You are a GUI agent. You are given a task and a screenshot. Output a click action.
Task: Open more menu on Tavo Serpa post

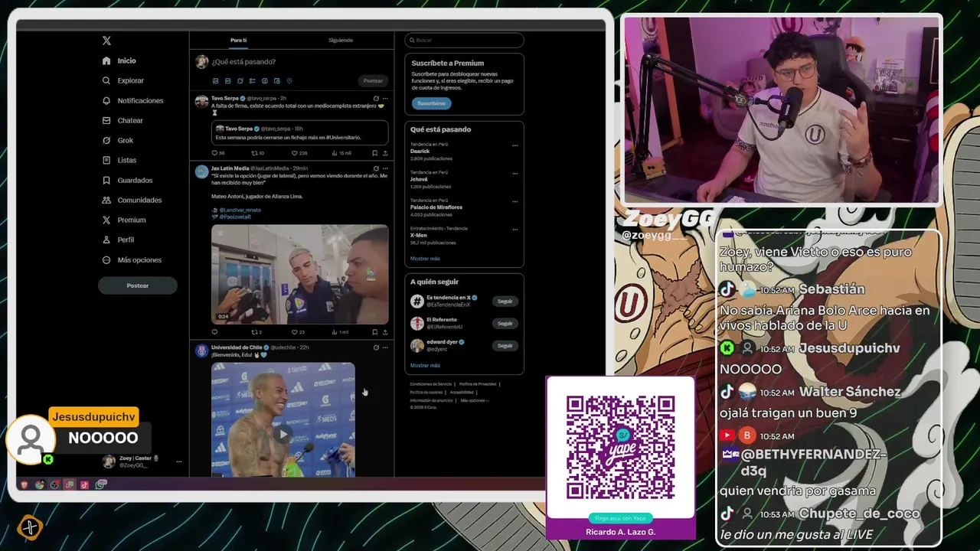(385, 98)
